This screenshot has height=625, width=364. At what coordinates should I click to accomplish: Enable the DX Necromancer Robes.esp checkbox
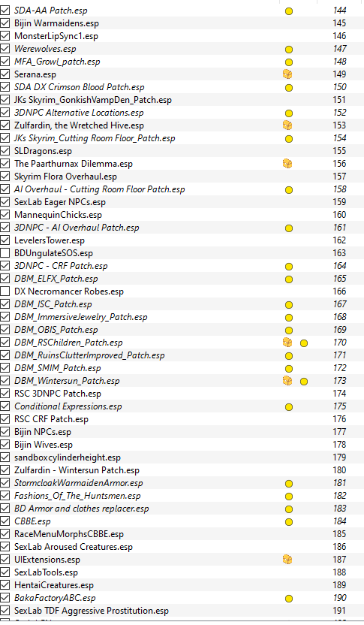click(5, 291)
